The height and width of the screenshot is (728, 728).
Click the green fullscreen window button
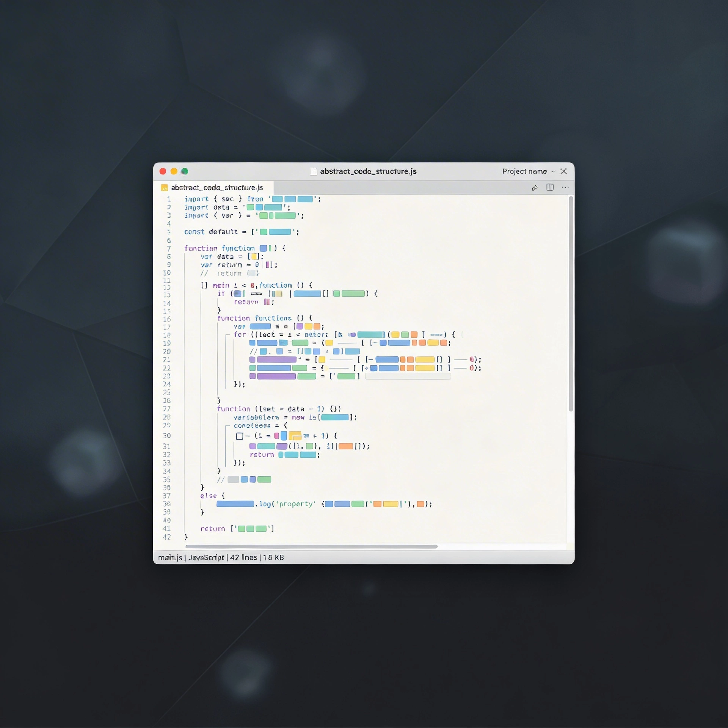185,171
